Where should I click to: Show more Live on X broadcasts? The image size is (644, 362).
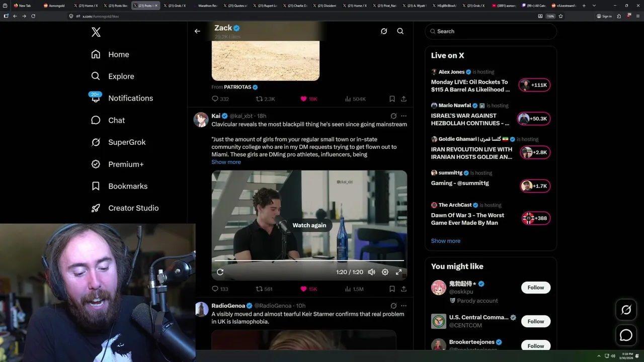pos(446,241)
